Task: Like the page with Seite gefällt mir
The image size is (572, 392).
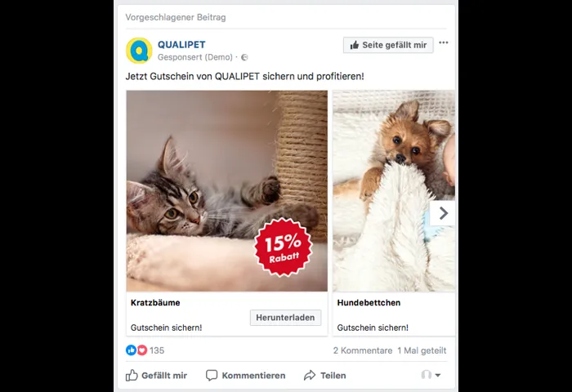Action: coord(388,45)
